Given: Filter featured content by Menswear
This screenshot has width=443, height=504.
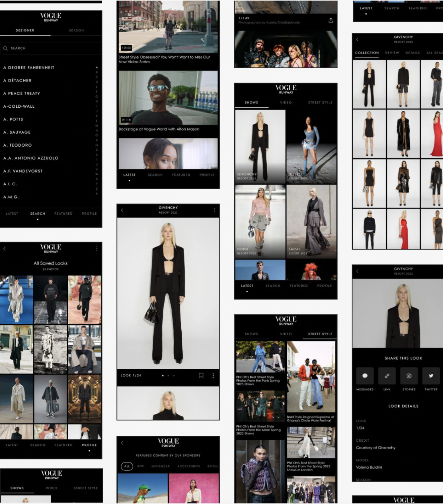Looking at the screenshot, I should (161, 466).
